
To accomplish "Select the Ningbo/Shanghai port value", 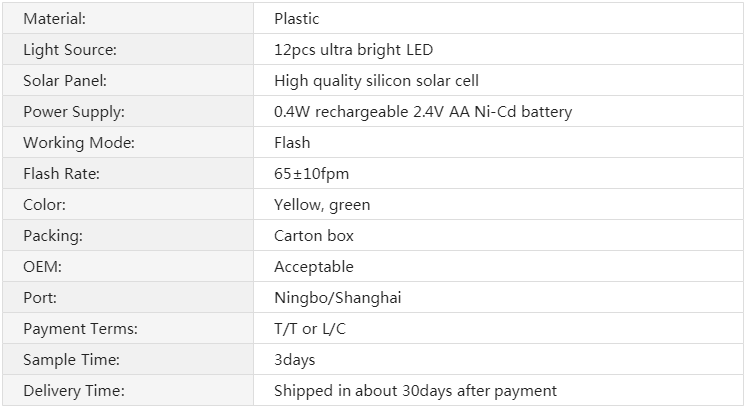I will pos(338,298).
